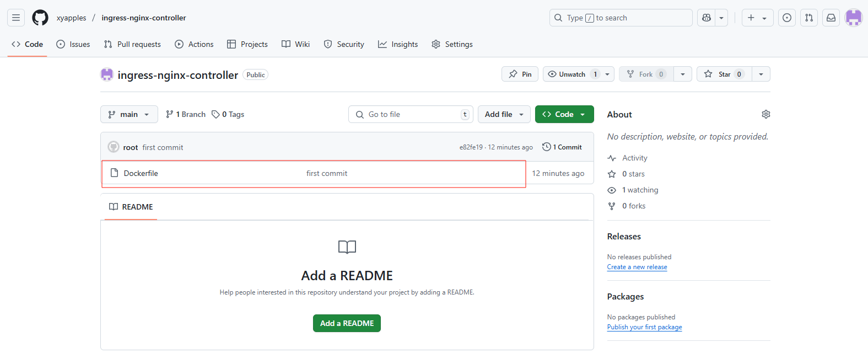868x353 pixels.
Task: Follow the Create a new release link
Action: click(x=637, y=267)
